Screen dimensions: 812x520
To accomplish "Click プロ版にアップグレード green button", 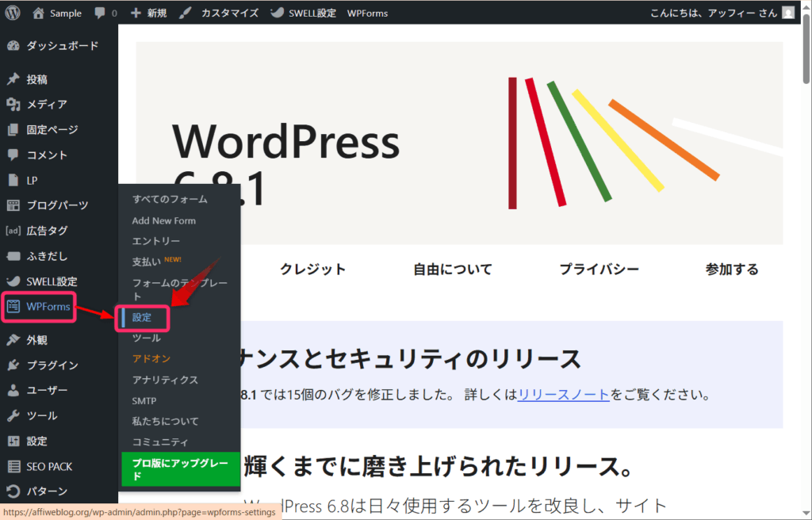I will [x=181, y=469].
